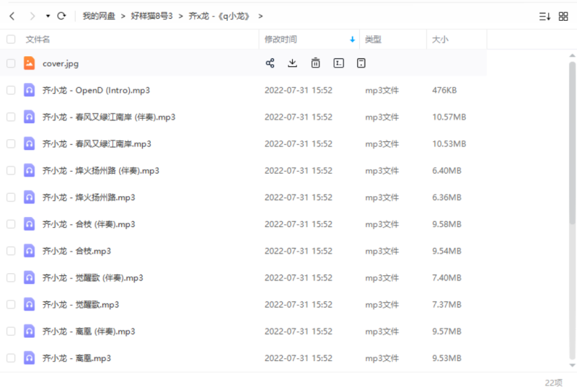Open the navigation history dropdown arrow

(48, 16)
